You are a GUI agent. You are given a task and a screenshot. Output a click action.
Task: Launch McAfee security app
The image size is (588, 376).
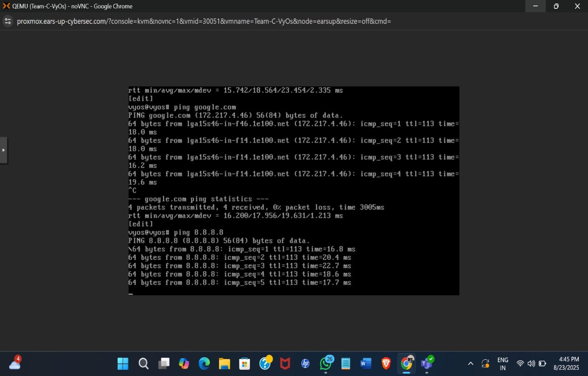coord(285,363)
